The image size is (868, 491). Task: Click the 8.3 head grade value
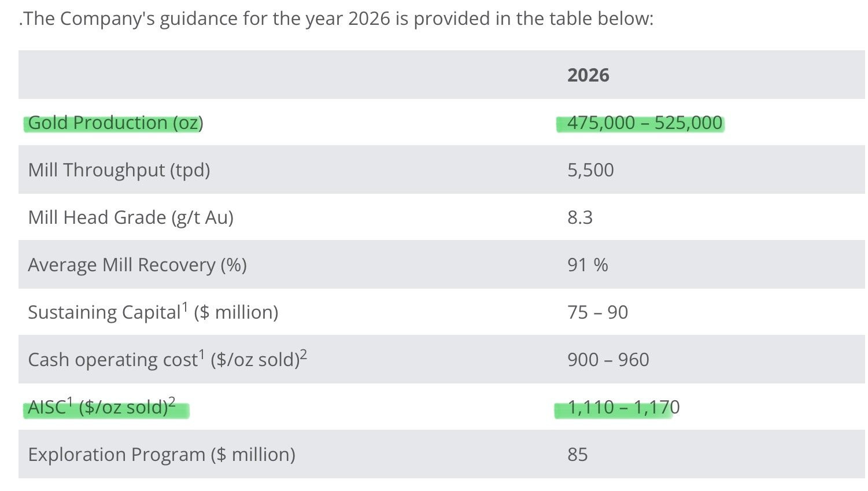(580, 217)
